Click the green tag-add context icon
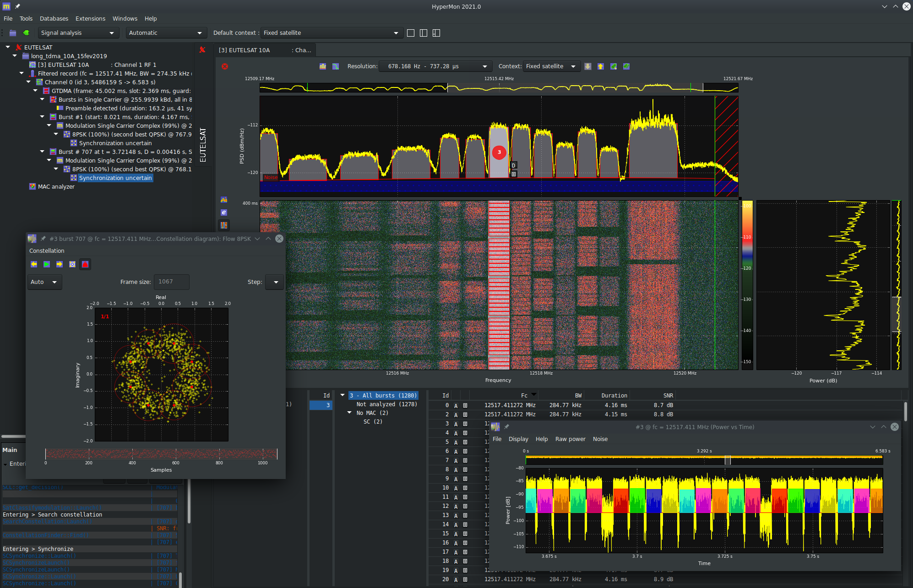 (x=614, y=66)
